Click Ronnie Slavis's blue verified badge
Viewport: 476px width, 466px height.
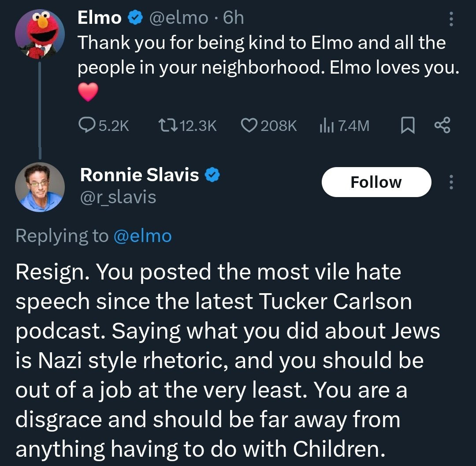pyautogui.click(x=213, y=175)
